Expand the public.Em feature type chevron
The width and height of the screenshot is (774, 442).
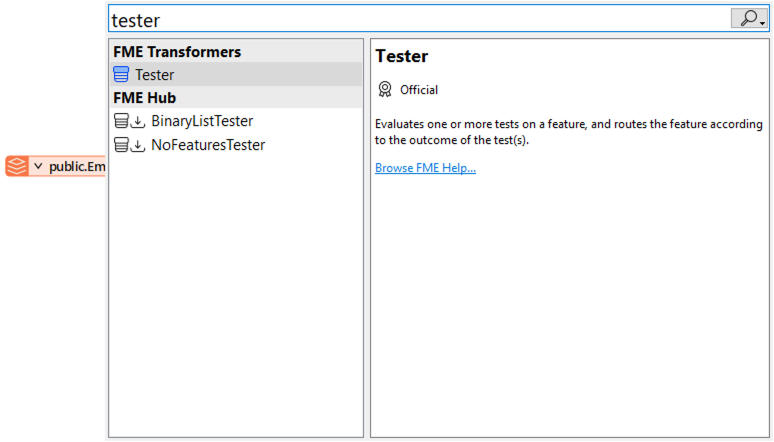38,166
